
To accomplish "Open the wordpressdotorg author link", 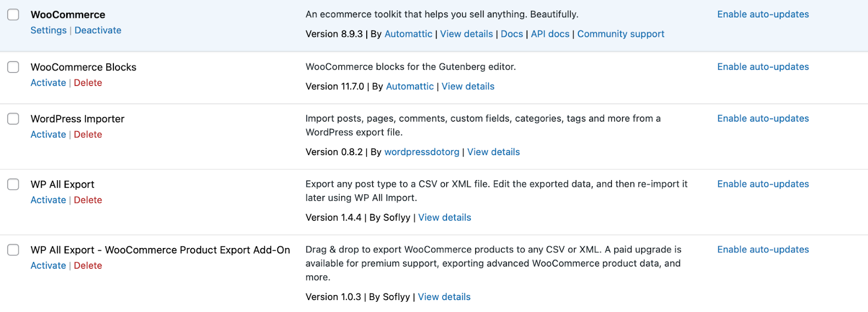I will (422, 152).
